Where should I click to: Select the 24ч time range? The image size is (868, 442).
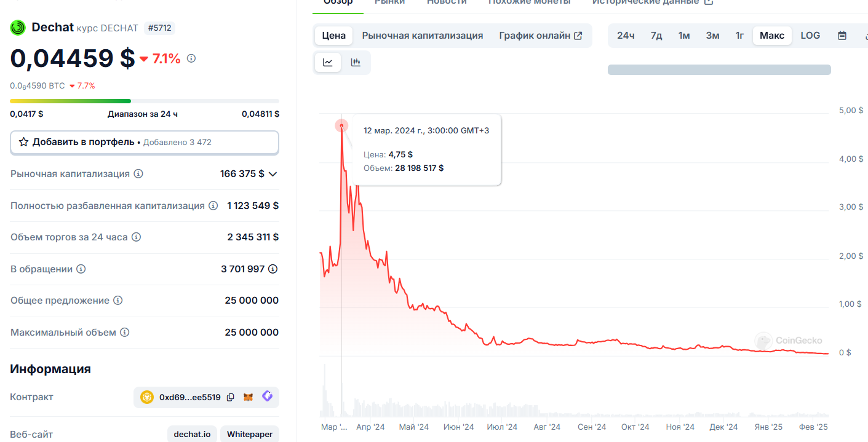point(626,36)
